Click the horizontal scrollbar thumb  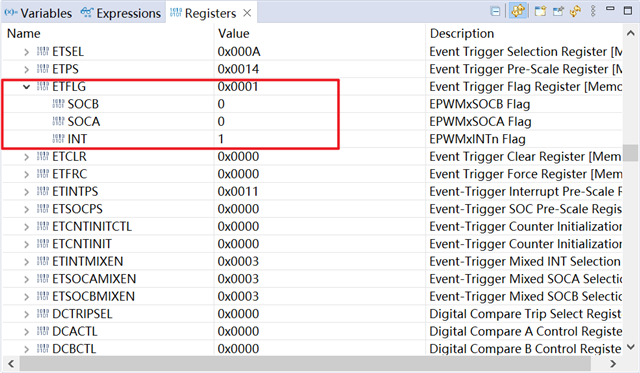click(x=305, y=364)
